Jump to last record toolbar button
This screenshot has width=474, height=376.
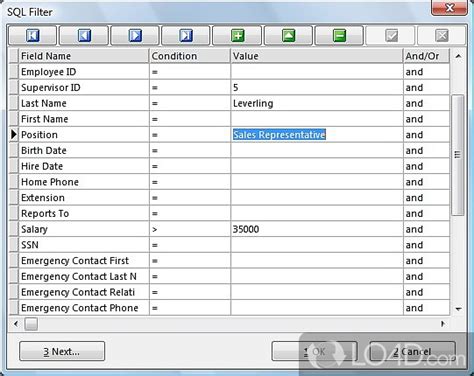point(186,35)
